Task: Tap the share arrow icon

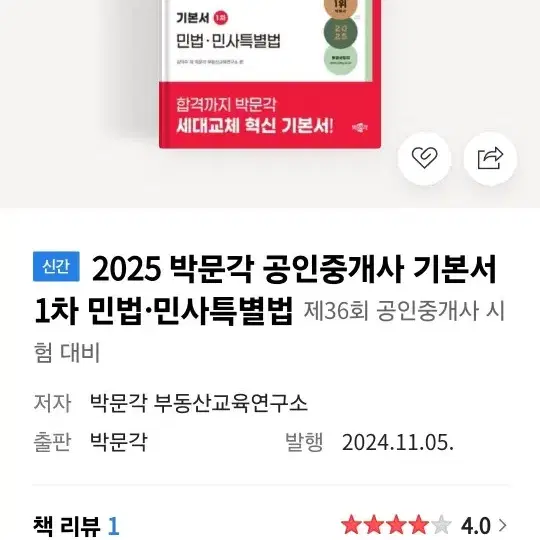Action: tap(490, 158)
